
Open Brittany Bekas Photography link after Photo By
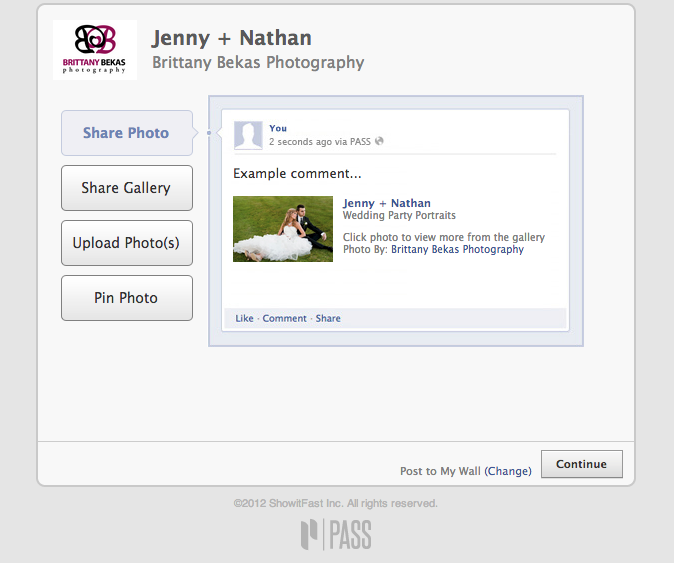pos(457,250)
